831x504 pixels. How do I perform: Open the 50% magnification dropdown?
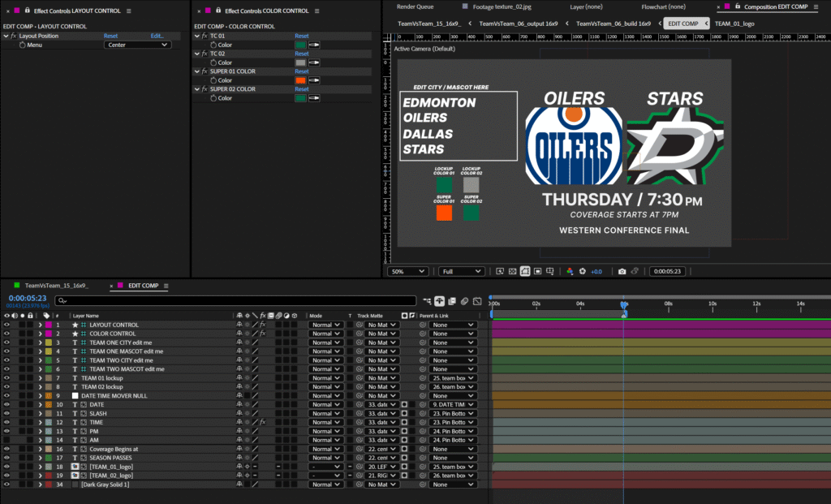pyautogui.click(x=407, y=271)
